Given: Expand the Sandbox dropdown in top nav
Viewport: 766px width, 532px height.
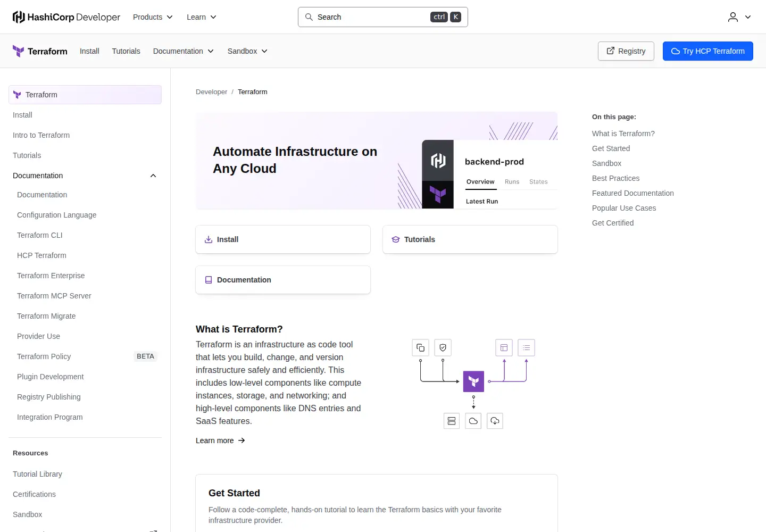Looking at the screenshot, I should tap(247, 51).
